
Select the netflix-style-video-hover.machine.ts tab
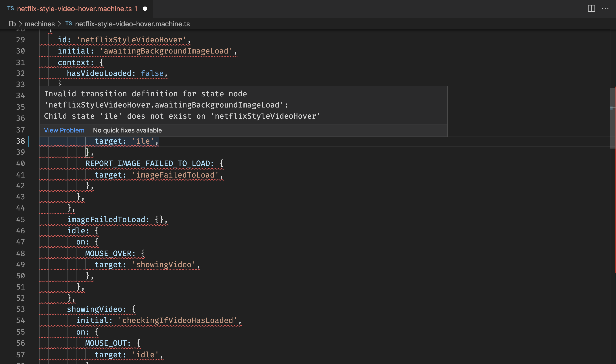click(x=74, y=9)
